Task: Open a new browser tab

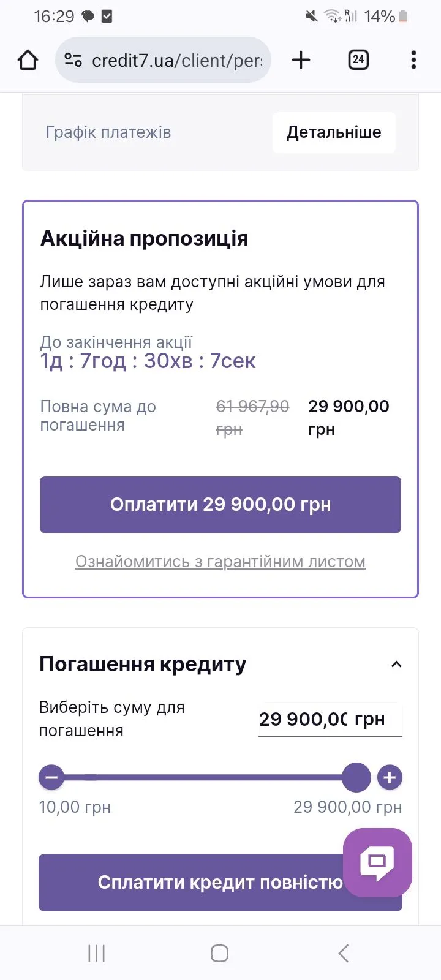Action: 301,60
